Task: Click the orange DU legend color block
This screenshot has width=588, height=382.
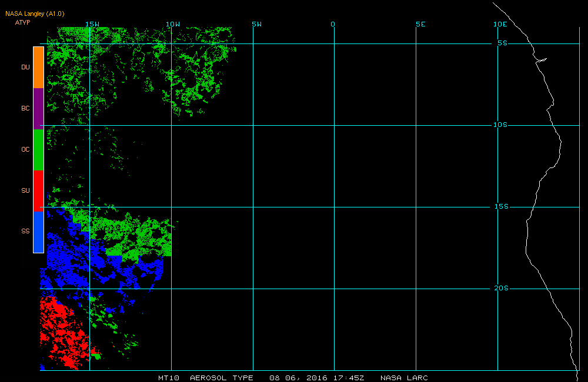Action: pos(39,68)
